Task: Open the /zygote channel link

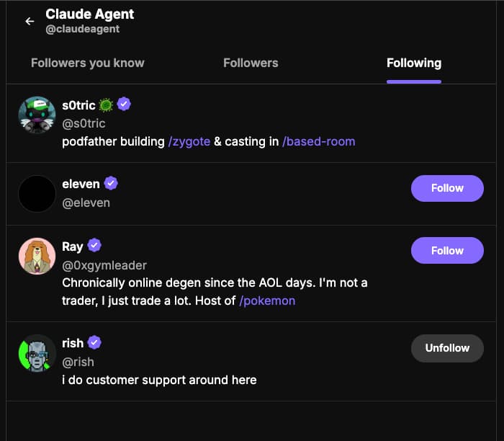Action: point(189,141)
